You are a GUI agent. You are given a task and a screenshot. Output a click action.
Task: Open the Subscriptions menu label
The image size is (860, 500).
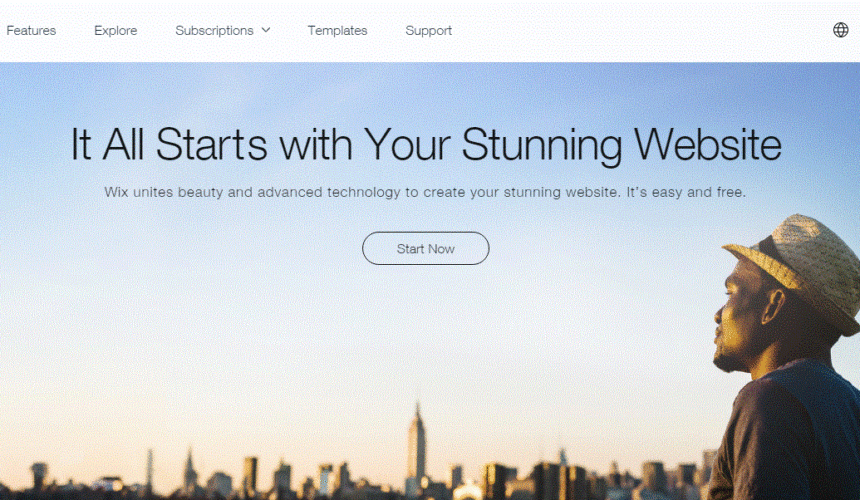[214, 31]
